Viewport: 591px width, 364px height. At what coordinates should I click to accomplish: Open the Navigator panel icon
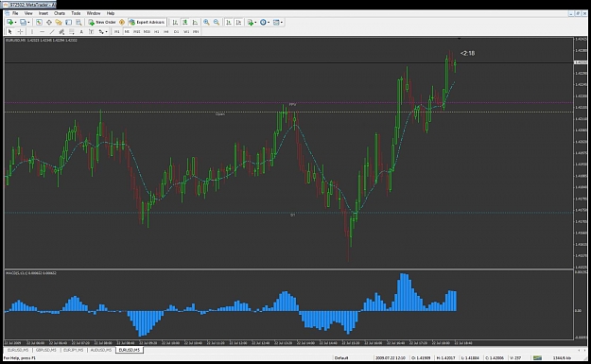click(x=59, y=23)
